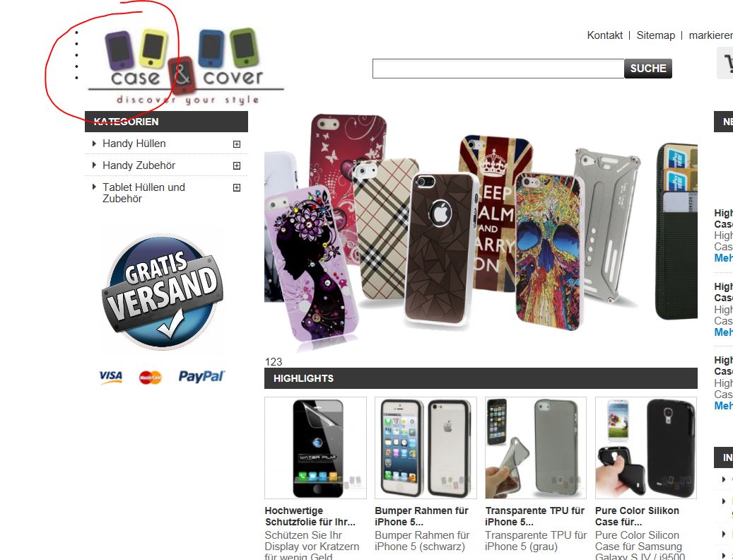Viewport: 733px width, 560px height.
Task: Open the Kontakt link
Action: click(x=605, y=35)
